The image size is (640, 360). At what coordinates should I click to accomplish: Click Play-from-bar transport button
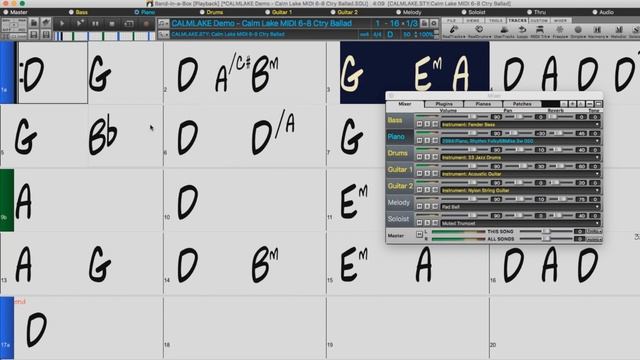[x=79, y=24]
